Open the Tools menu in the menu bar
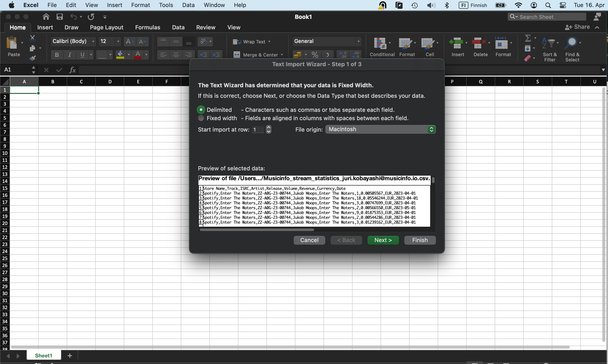This screenshot has height=364, width=608. coord(166,5)
